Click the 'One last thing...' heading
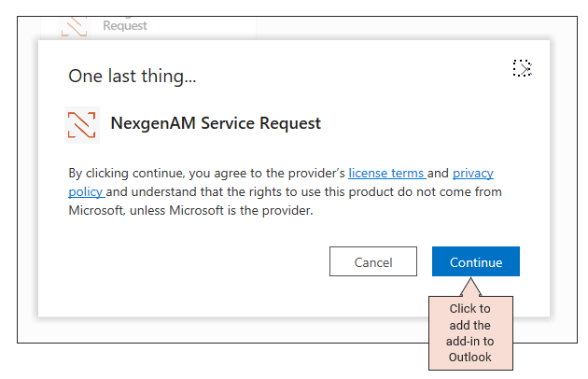The image size is (588, 379). click(132, 76)
